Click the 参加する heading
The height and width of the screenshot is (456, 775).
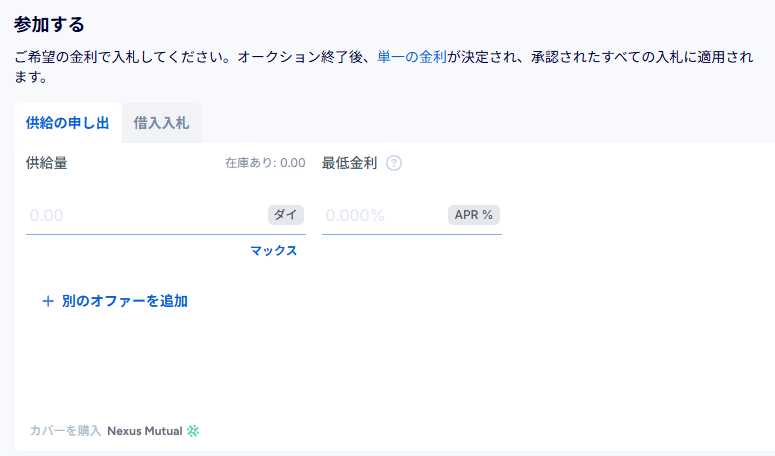49,25
